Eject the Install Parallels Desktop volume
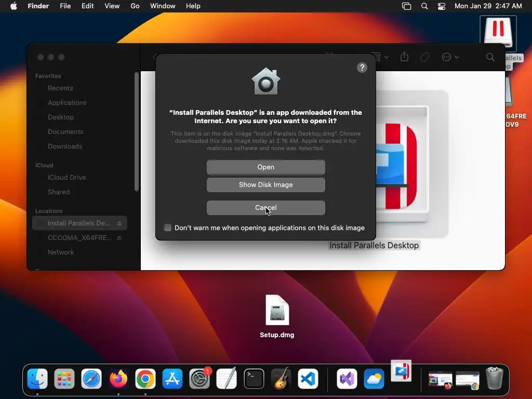Viewport: 532px width, 399px height. pyautogui.click(x=119, y=223)
